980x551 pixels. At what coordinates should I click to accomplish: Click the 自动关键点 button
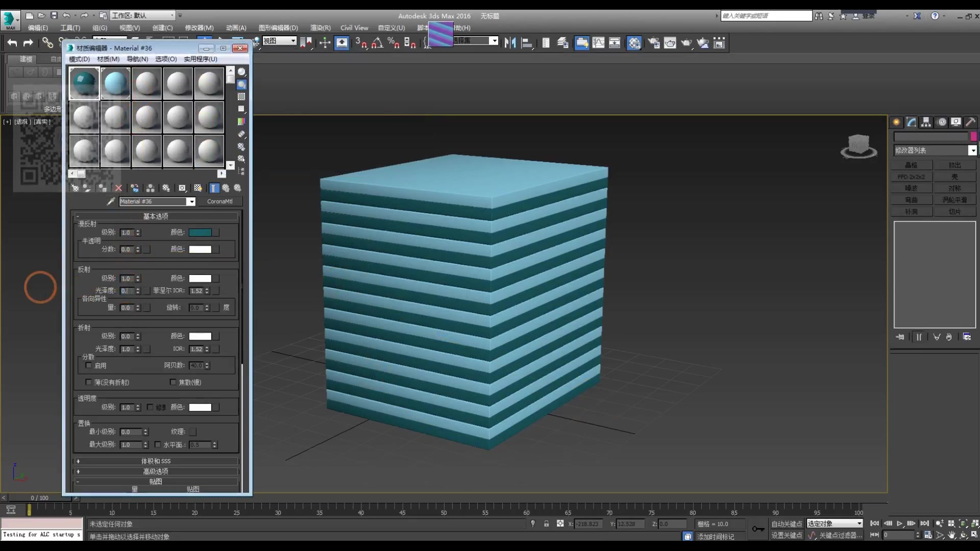(787, 524)
